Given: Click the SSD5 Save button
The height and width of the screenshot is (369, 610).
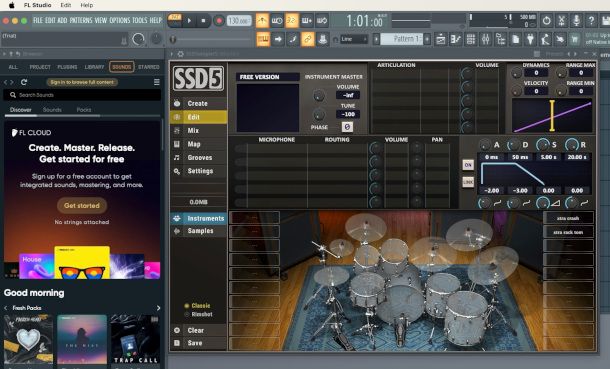Looking at the screenshot, I should tap(198, 343).
